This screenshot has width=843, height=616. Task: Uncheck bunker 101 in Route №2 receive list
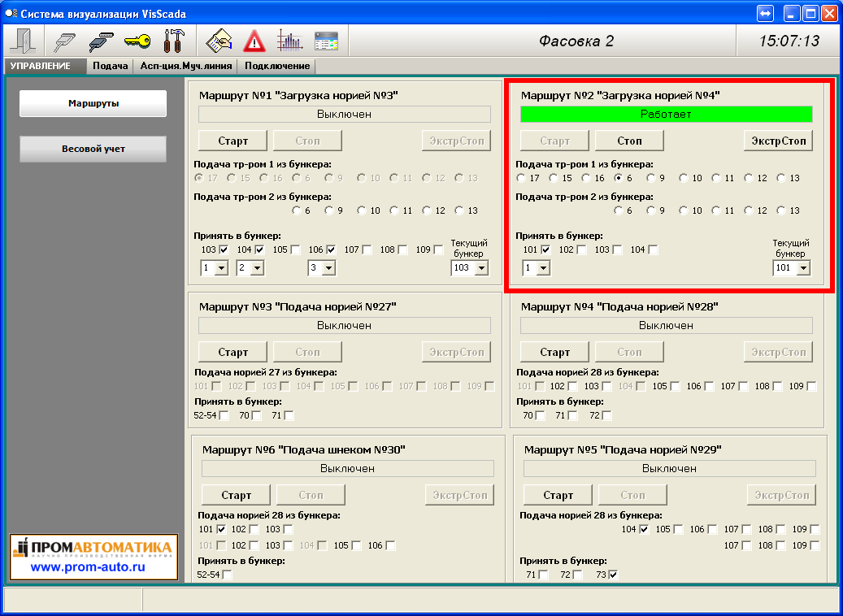(545, 249)
